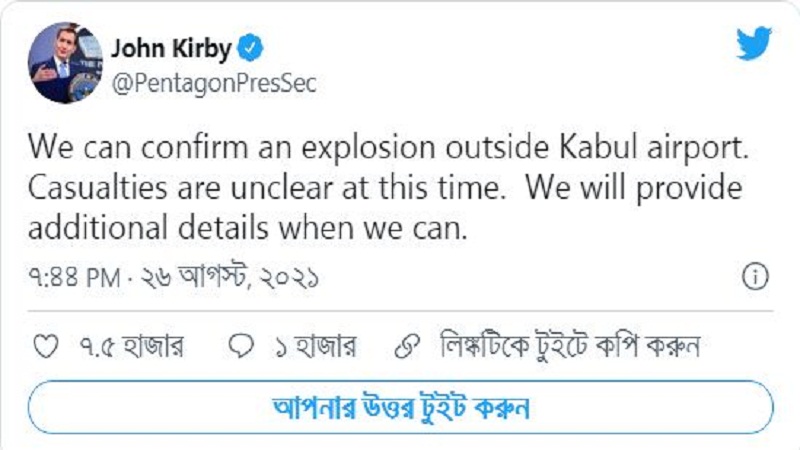
Task: Click the blue verified badge beside John Kirby
Action: (x=250, y=48)
